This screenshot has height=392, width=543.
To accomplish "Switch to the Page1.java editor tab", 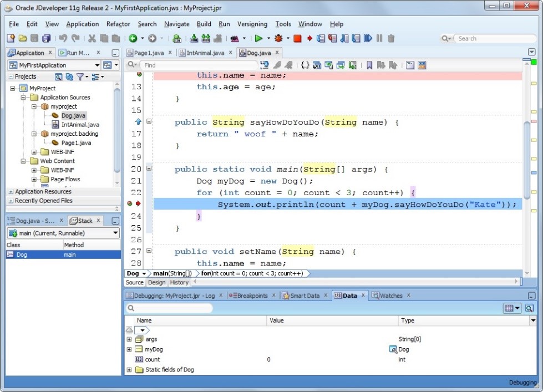I will tap(149, 53).
